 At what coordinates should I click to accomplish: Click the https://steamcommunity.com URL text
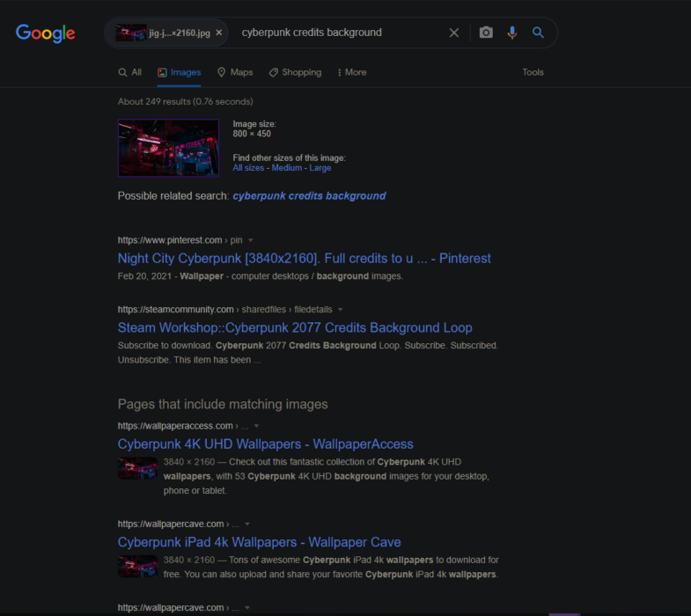click(175, 310)
